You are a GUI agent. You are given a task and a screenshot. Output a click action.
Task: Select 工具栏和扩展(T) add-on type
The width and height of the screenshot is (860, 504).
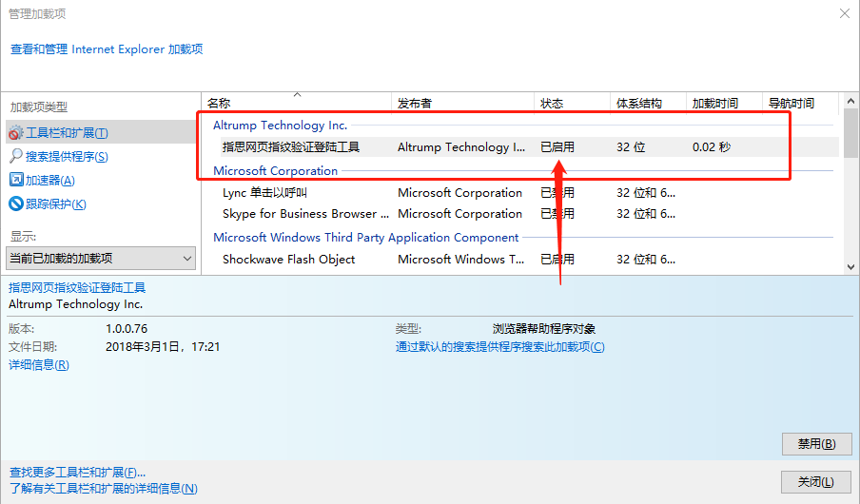(x=67, y=133)
